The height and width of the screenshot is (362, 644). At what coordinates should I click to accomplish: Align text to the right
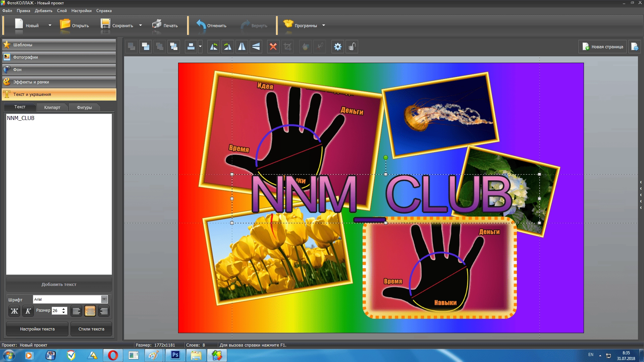pos(104,311)
